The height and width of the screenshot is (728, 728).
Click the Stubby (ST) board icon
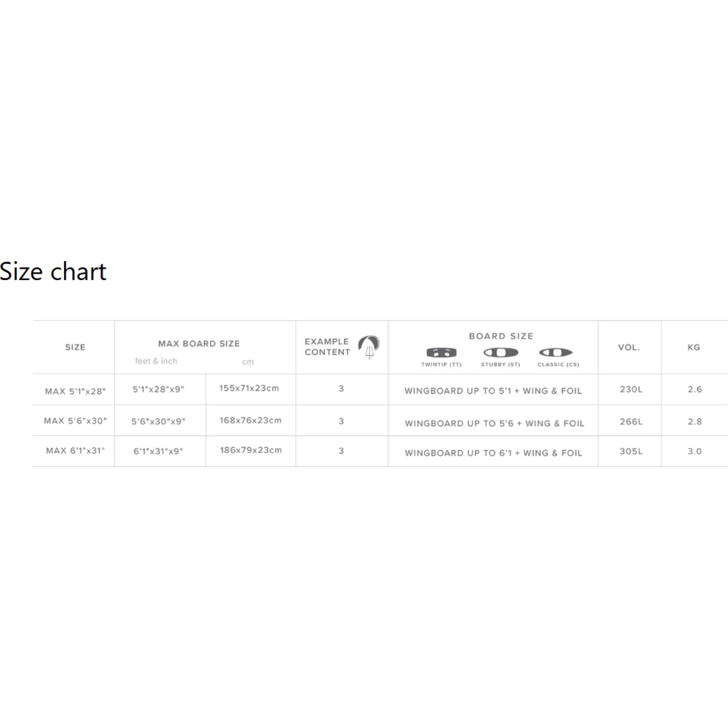pyautogui.click(x=501, y=352)
